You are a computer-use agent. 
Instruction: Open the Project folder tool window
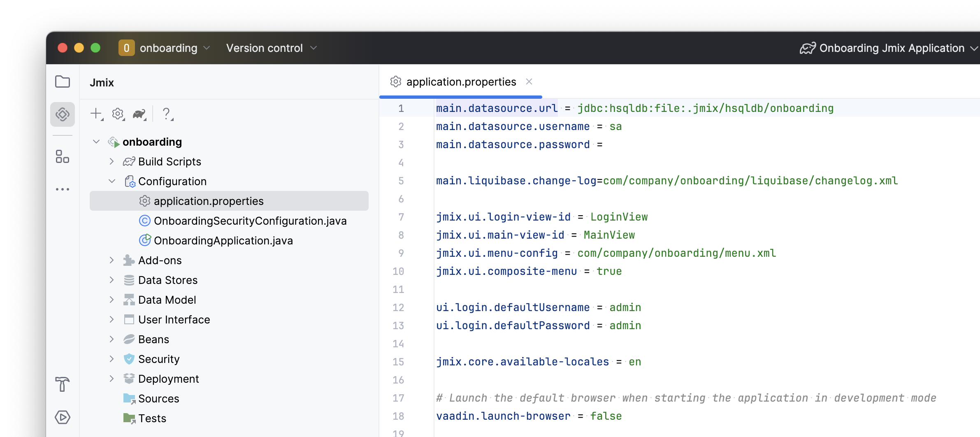[63, 81]
